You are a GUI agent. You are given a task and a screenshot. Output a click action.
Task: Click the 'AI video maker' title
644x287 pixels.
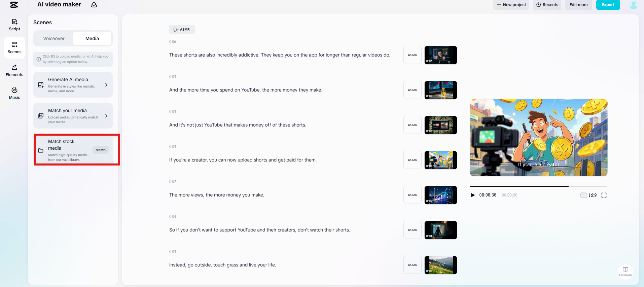pos(59,4)
